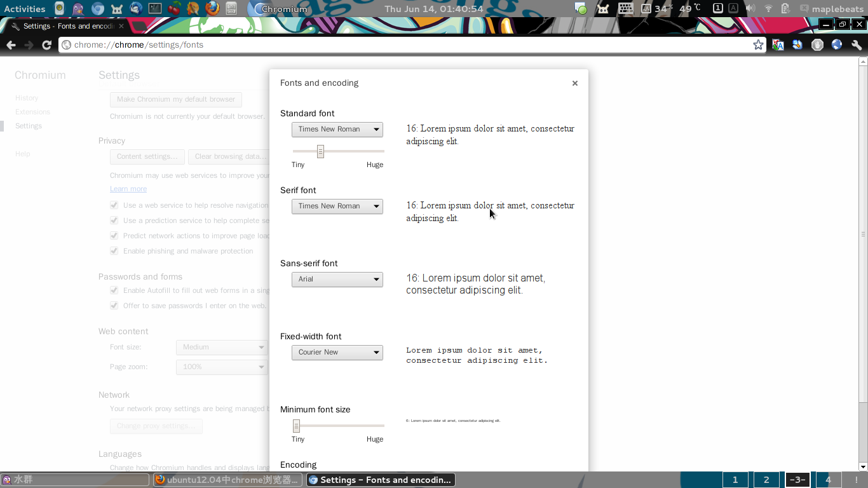This screenshot has height=488, width=868.
Task: Launch Firefox from the top panel
Action: click(x=212, y=8)
